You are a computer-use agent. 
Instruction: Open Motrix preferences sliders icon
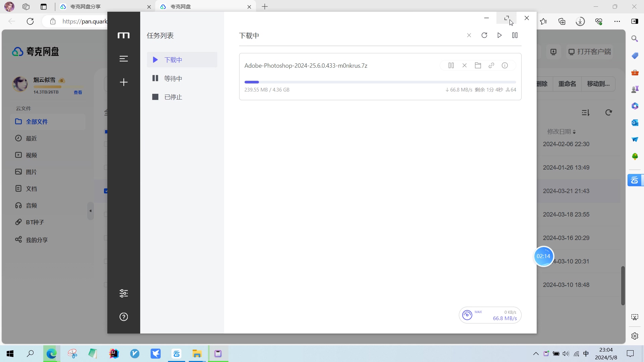pyautogui.click(x=123, y=293)
